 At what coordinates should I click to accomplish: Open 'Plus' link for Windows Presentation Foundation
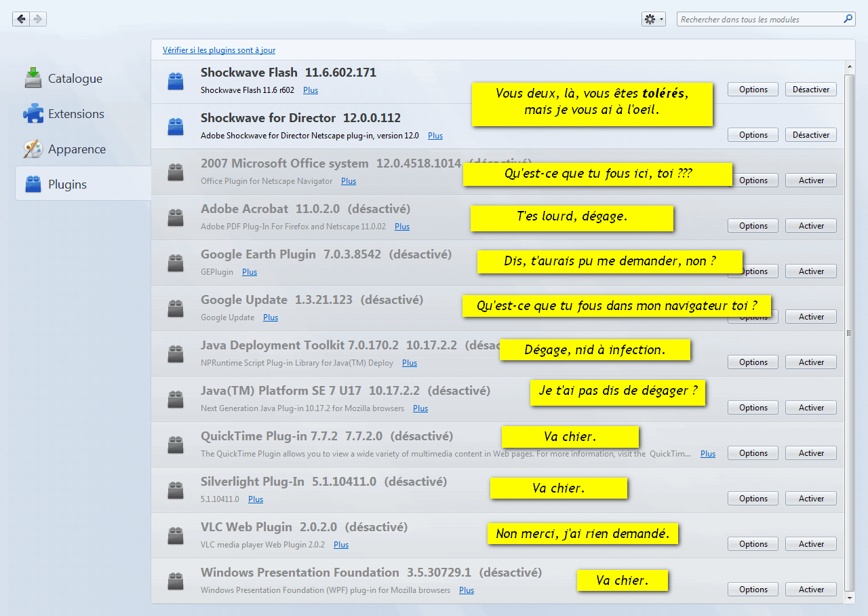(467, 590)
